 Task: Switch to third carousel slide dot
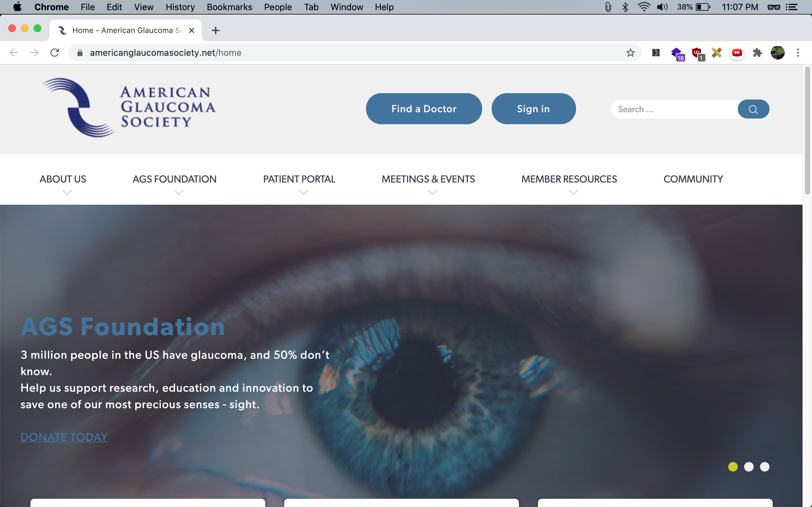[x=764, y=466]
